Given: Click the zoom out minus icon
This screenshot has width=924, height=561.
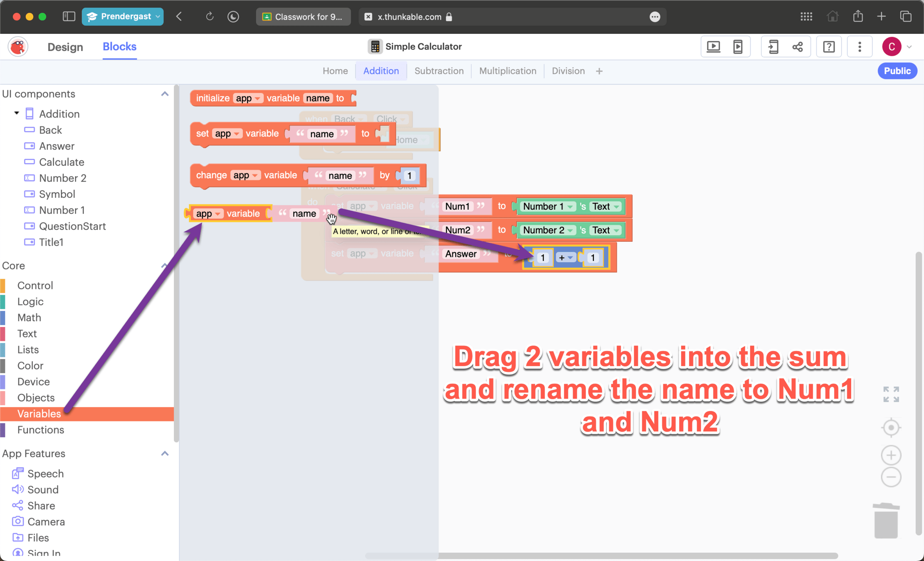Looking at the screenshot, I should (891, 477).
